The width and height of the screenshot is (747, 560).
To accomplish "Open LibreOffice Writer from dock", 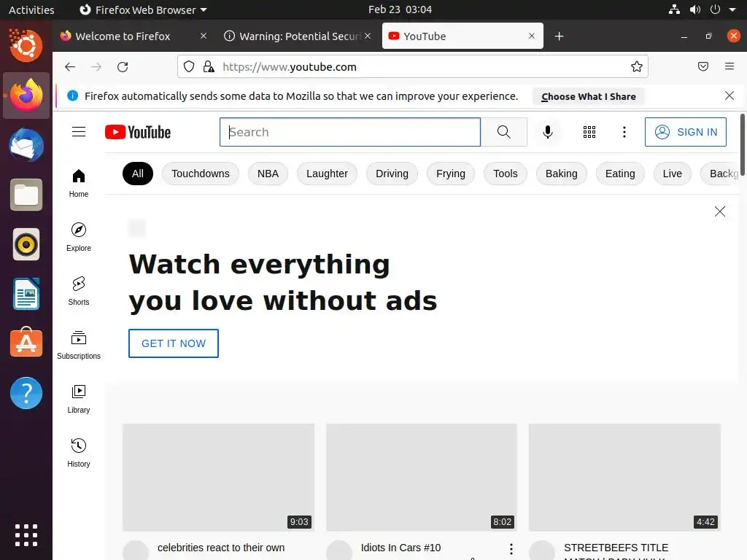I will pyautogui.click(x=26, y=294).
